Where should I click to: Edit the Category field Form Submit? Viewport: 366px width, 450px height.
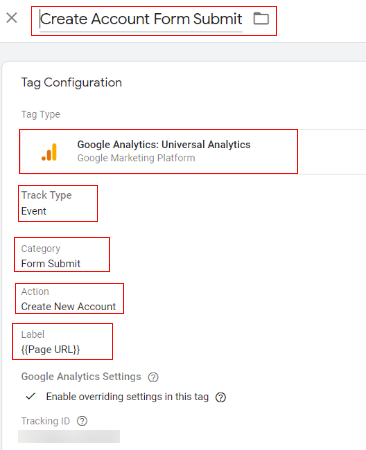click(x=62, y=255)
